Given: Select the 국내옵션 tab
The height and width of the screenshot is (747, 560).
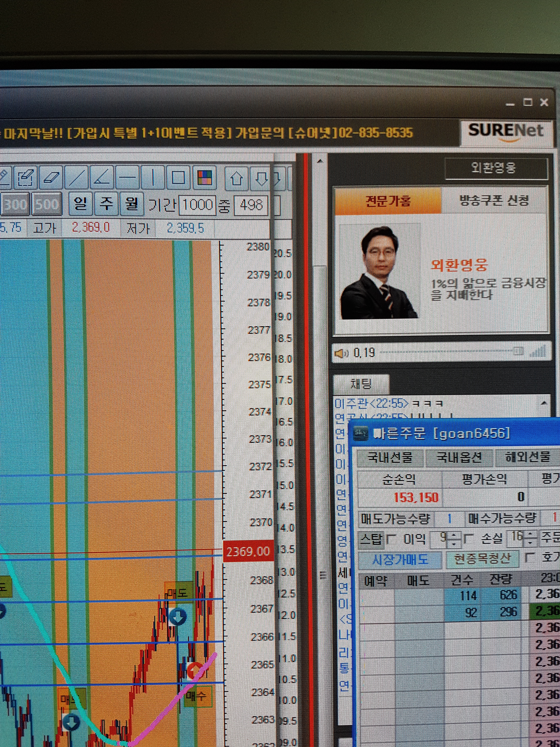Looking at the screenshot, I should [459, 457].
